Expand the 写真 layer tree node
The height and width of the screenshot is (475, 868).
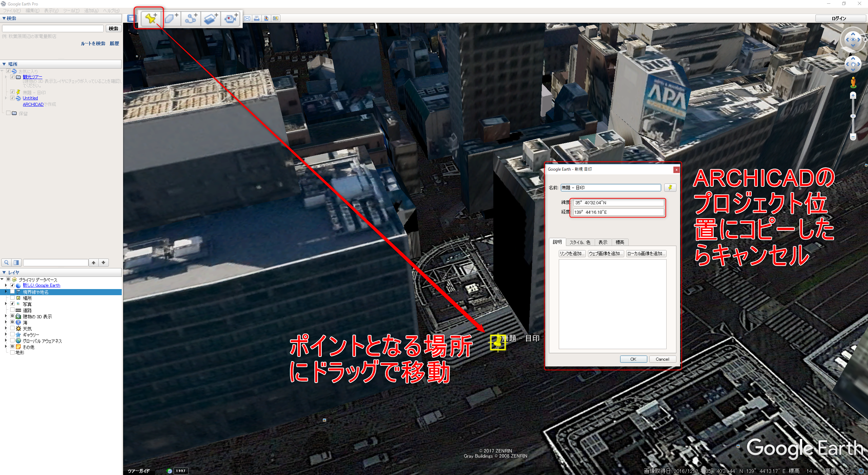6,304
